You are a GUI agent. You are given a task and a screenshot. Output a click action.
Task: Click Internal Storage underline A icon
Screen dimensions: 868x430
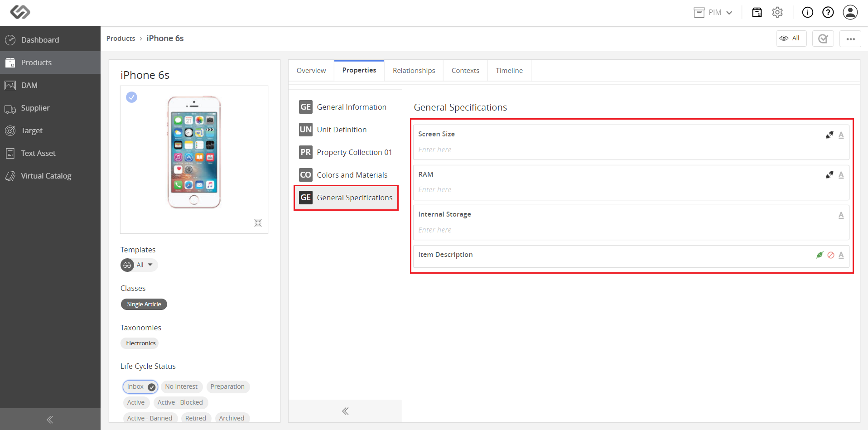click(x=841, y=215)
